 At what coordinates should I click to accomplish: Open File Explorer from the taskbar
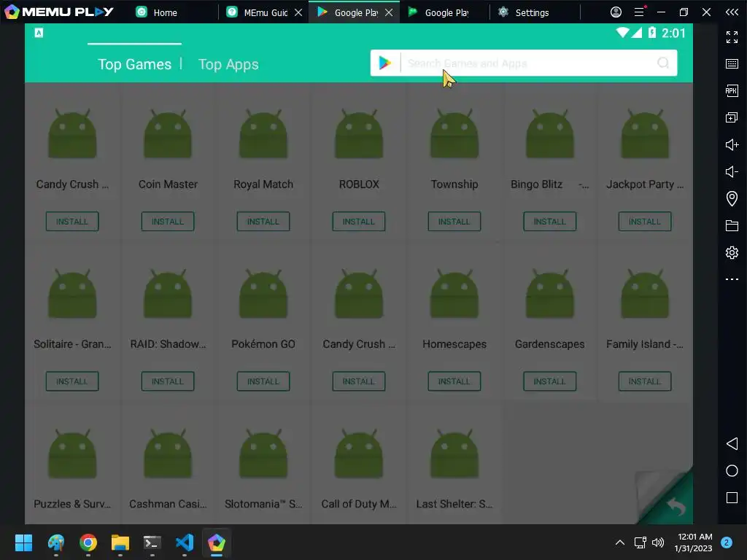[x=120, y=542]
